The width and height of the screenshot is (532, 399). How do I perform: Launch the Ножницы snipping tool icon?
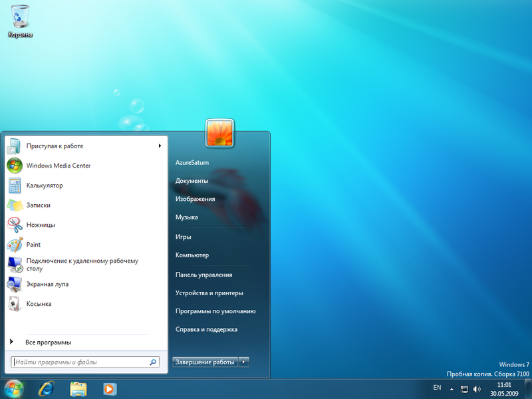click(x=15, y=225)
